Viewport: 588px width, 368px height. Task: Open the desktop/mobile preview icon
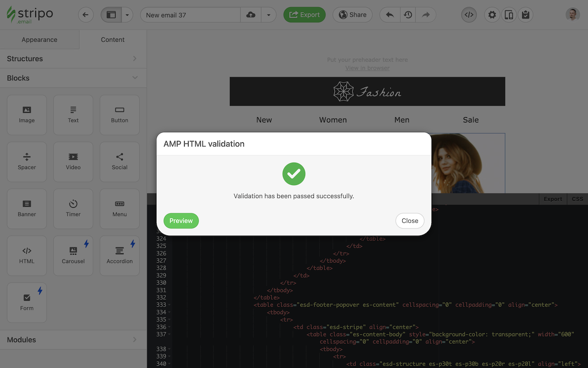[509, 15]
